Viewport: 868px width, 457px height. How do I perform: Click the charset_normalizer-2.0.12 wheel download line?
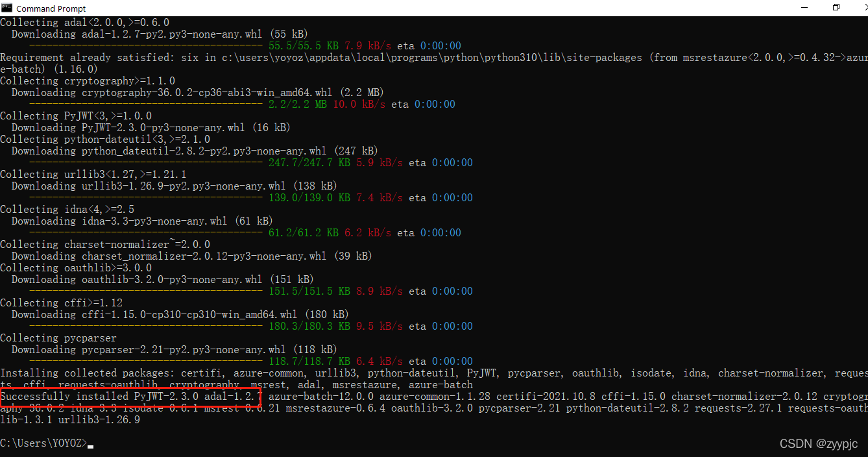coord(191,256)
